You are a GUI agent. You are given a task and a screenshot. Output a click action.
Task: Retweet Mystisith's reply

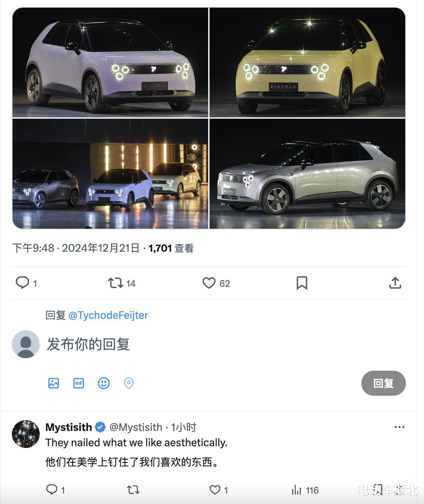click(x=133, y=490)
